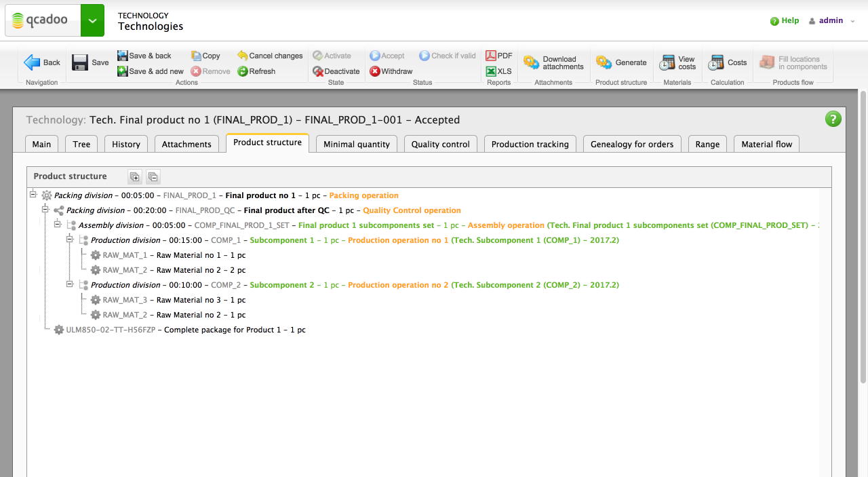Screen dimensions: 868x477
Task: Collapse the Production division node for COMP_1
Action: (x=69, y=239)
